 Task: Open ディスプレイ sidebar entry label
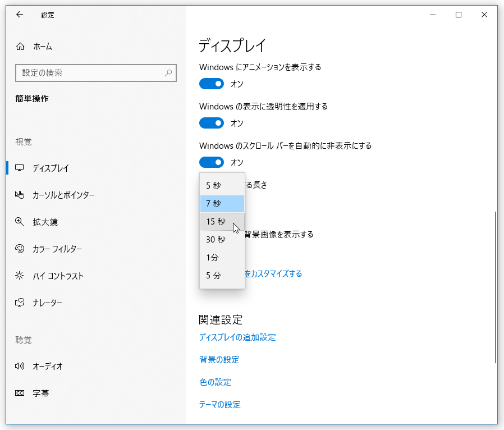51,168
